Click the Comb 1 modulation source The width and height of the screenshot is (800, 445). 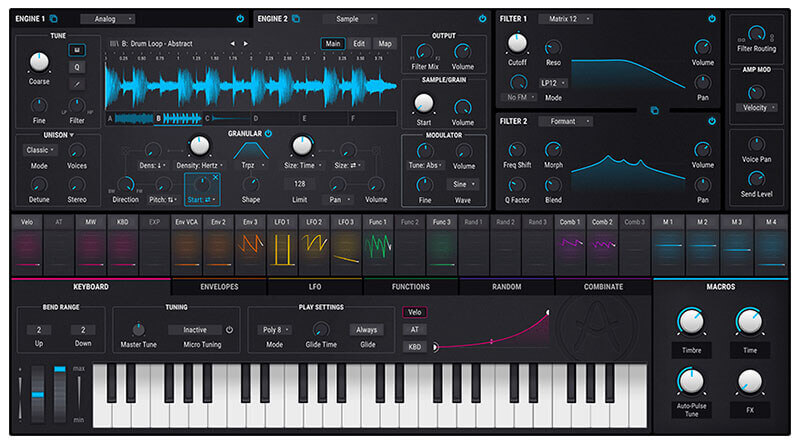point(570,244)
